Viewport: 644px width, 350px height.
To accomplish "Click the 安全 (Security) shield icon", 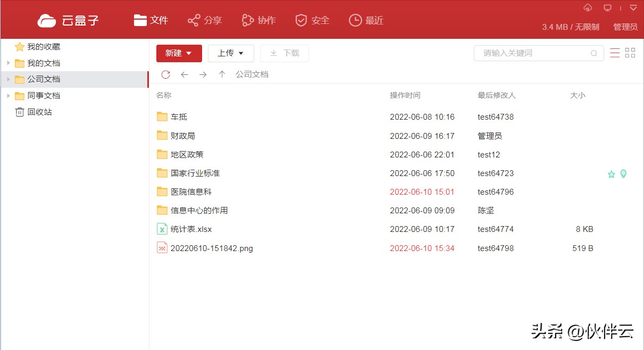I will 301,20.
